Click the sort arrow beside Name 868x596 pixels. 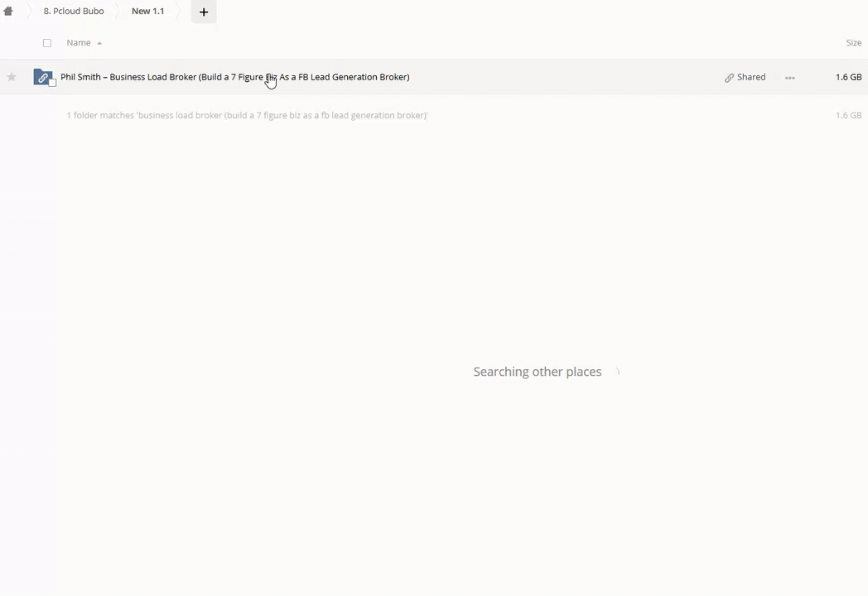pos(99,43)
